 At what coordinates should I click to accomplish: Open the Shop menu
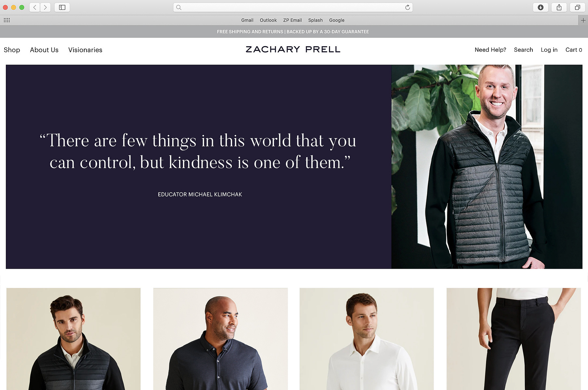click(x=12, y=50)
